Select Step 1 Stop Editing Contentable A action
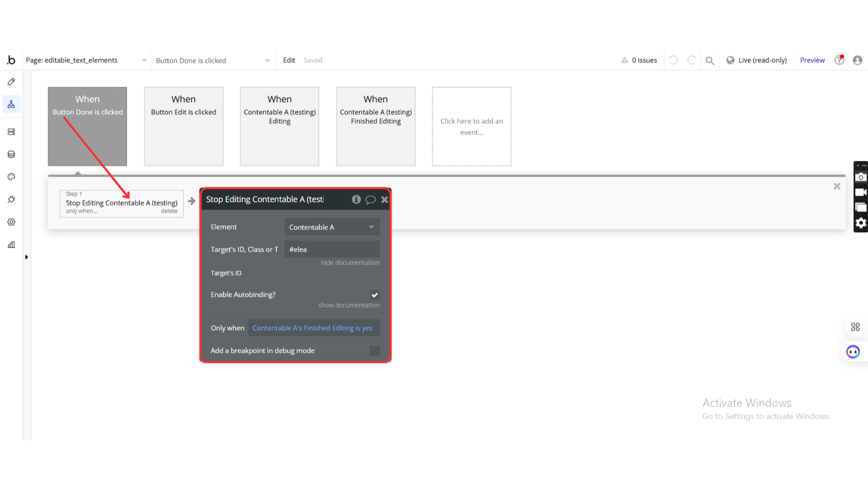The height and width of the screenshot is (489, 868). click(x=122, y=203)
